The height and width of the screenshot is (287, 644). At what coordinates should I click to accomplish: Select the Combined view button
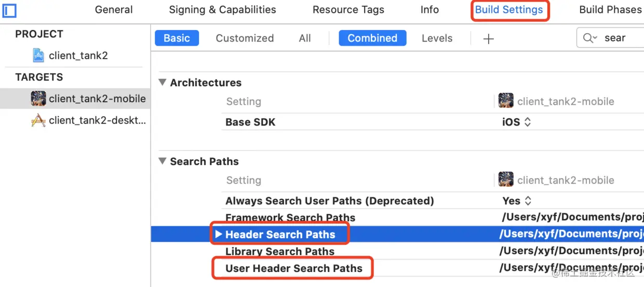pyautogui.click(x=372, y=38)
